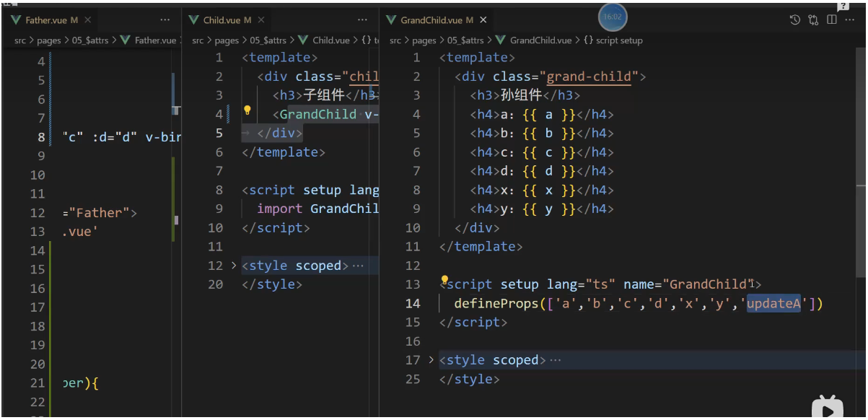Click 'pages' breadcrumb in Father.vue editor
Image resolution: width=868 pixels, height=420 pixels.
click(x=48, y=40)
